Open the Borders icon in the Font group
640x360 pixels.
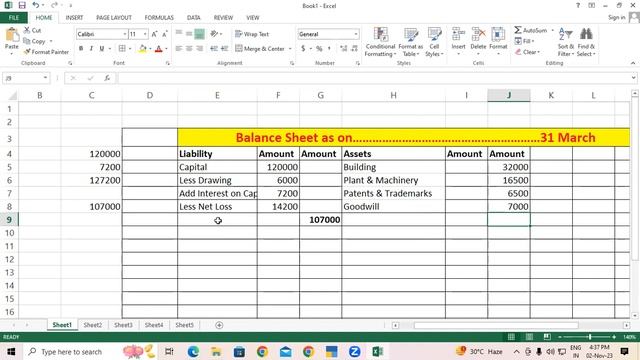[x=122, y=49]
